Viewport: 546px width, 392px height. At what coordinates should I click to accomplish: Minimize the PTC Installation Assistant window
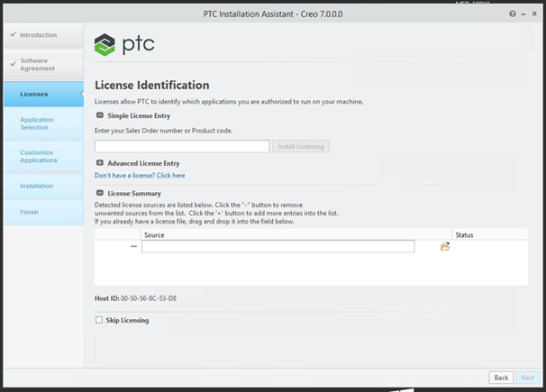[x=523, y=14]
